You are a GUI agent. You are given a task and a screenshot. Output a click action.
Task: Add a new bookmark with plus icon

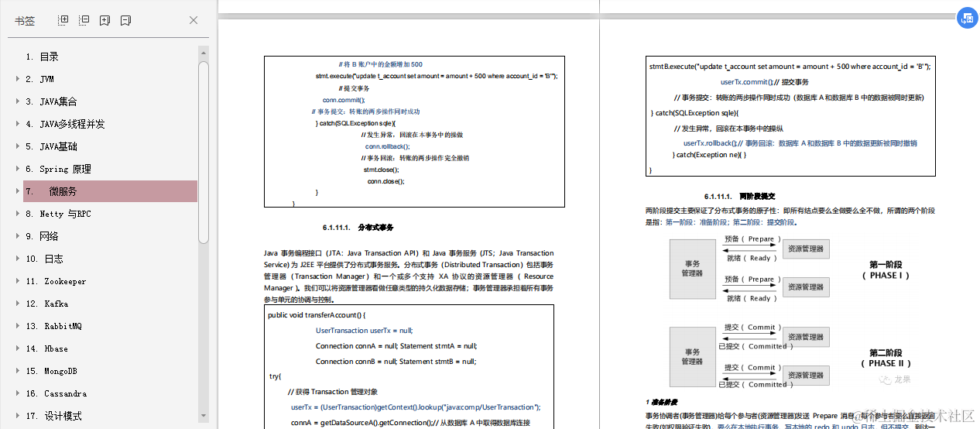[x=105, y=20]
